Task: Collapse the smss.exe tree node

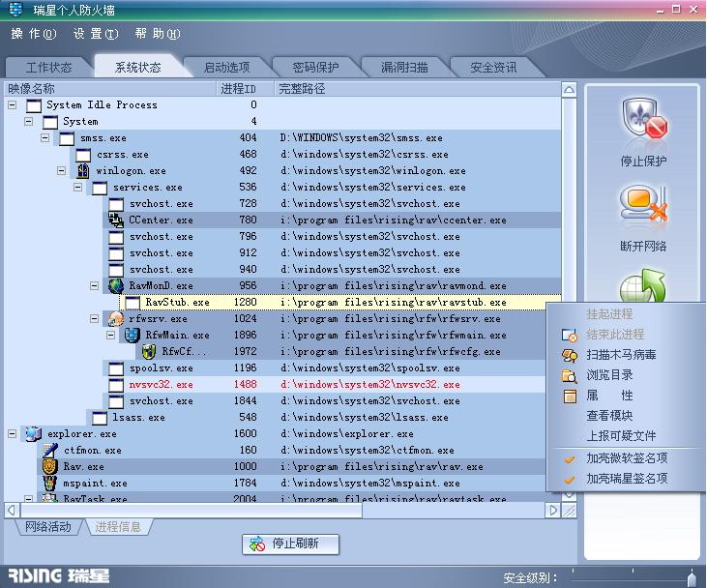Action: tap(45, 137)
